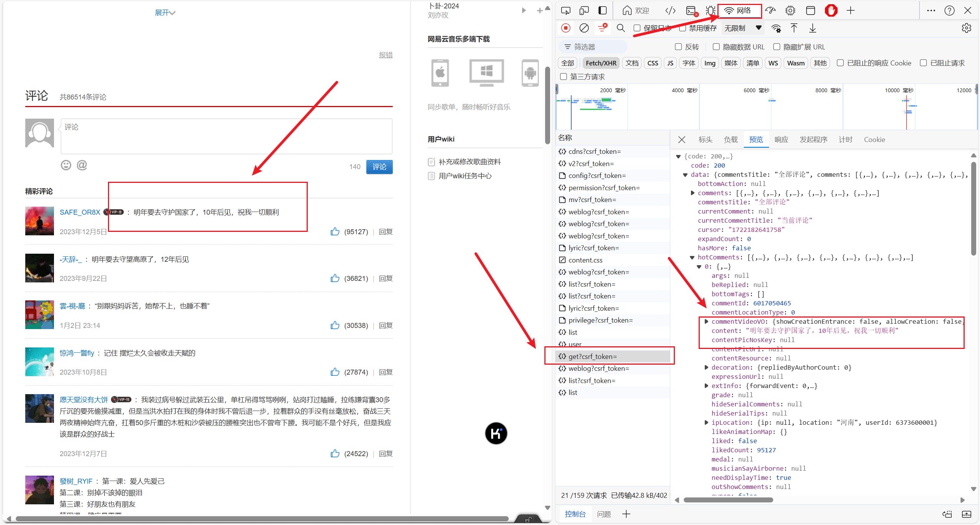Collapse hotComments item 0 node

tap(699, 267)
